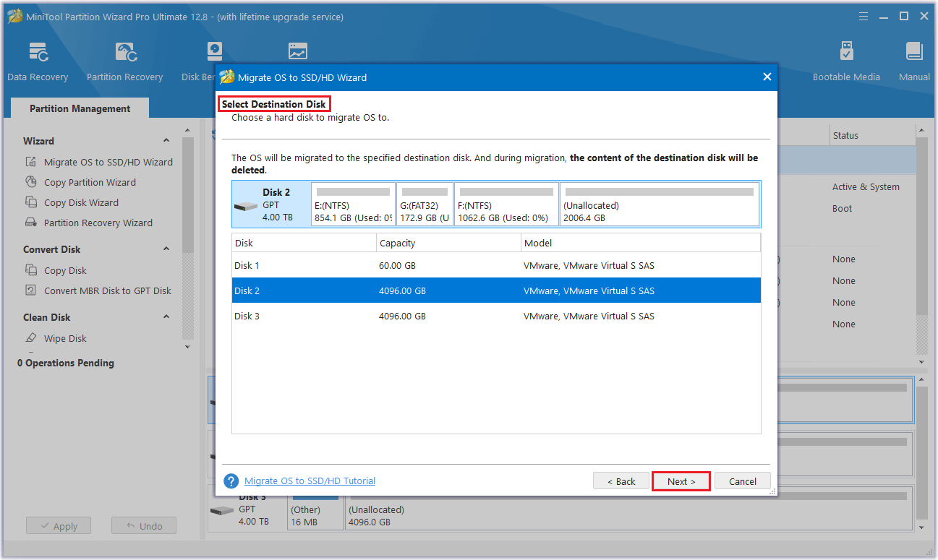Click the Boot status cell
Viewport: 938px width, 560px height.
tap(842, 208)
